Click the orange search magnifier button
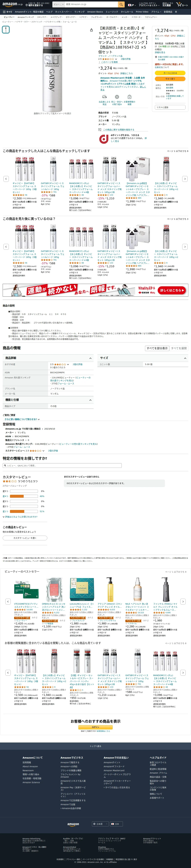Viewport: 191px width, 868px height. 121,4
